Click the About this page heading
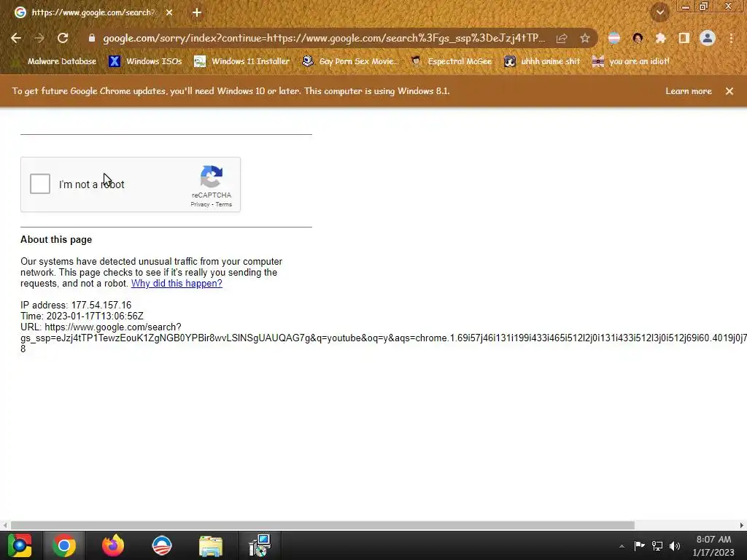747x560 pixels. click(x=56, y=239)
